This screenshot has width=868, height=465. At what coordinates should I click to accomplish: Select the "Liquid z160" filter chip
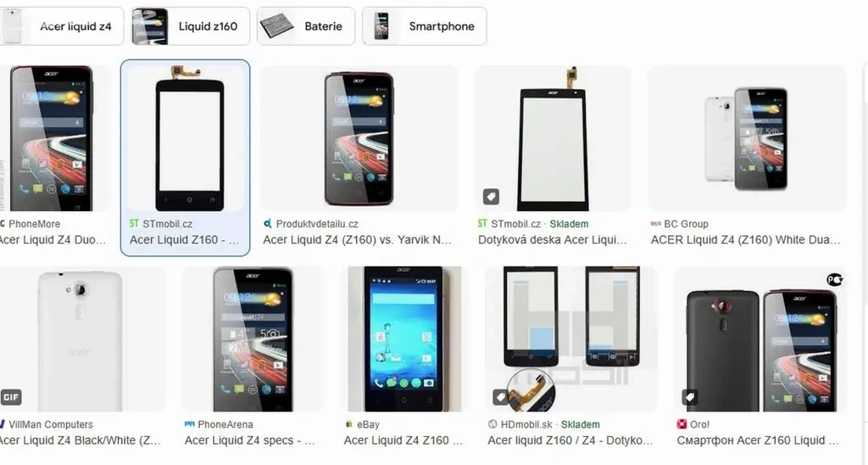click(191, 26)
